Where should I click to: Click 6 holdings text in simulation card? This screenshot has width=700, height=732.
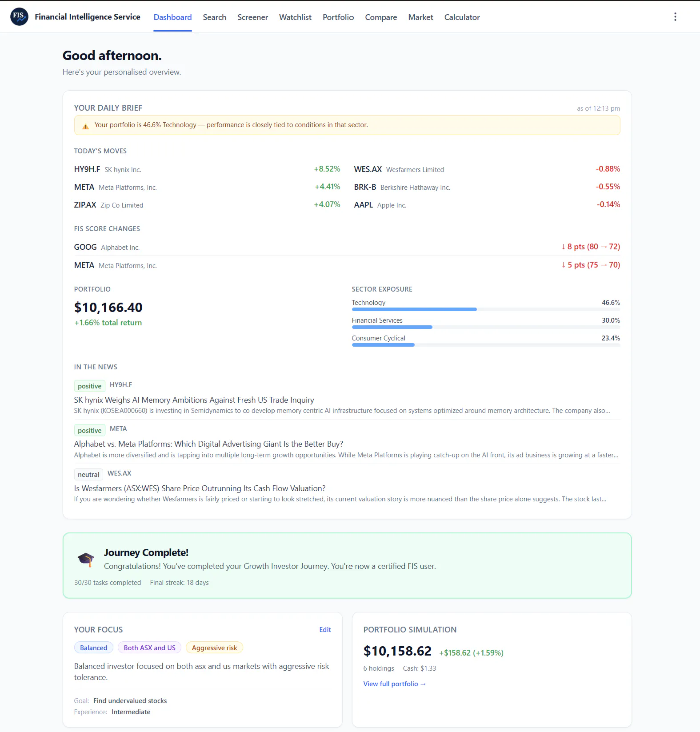pos(379,668)
